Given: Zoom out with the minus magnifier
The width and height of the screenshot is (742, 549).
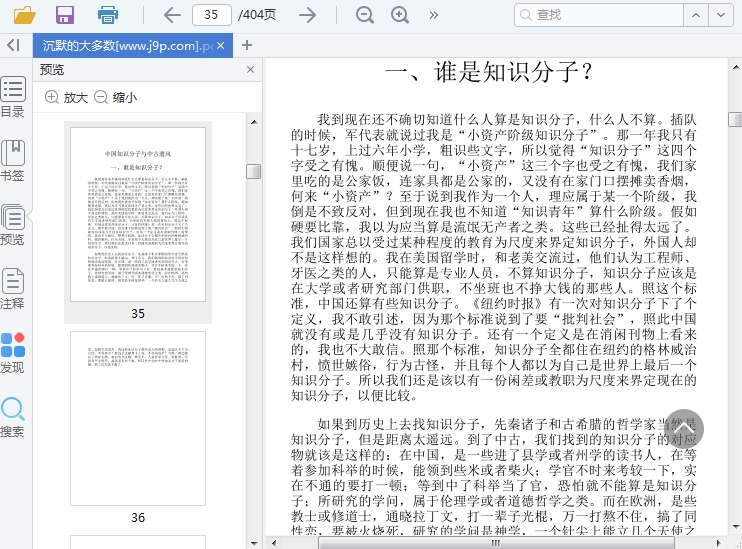Looking at the screenshot, I should [364, 15].
